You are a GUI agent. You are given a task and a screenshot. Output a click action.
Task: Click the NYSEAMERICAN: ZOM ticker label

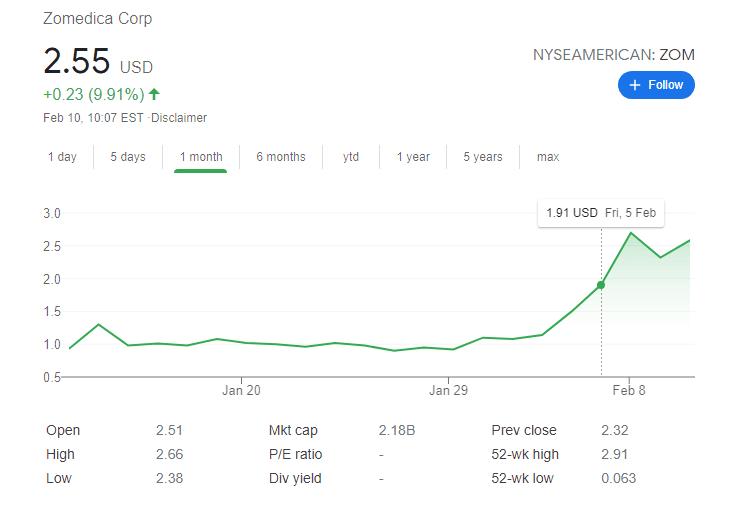614,55
